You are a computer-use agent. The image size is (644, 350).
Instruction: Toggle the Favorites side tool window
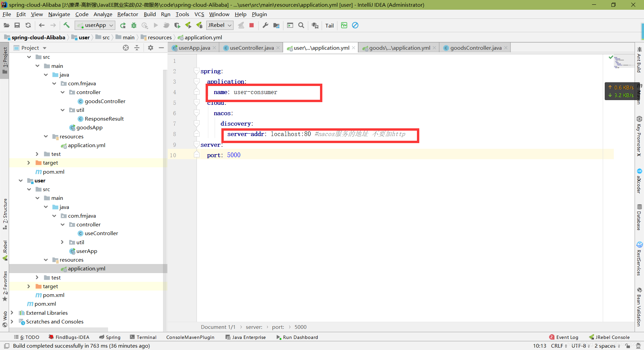point(5,287)
